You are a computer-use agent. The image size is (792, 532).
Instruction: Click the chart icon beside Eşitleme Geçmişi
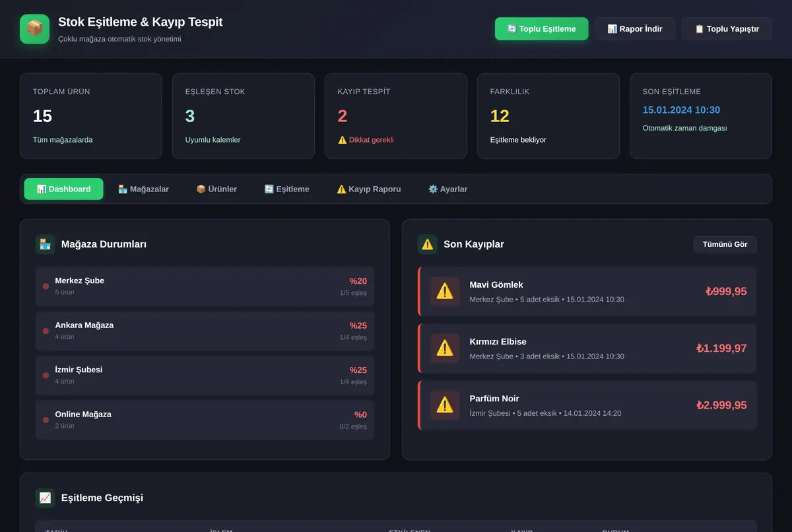pyautogui.click(x=45, y=498)
